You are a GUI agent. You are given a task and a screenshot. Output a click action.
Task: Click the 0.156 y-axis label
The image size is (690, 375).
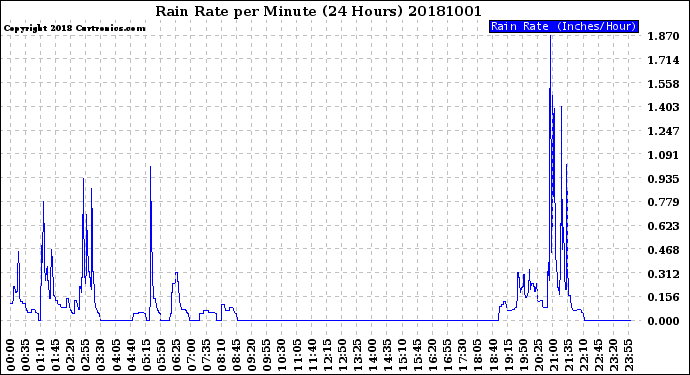(x=664, y=297)
